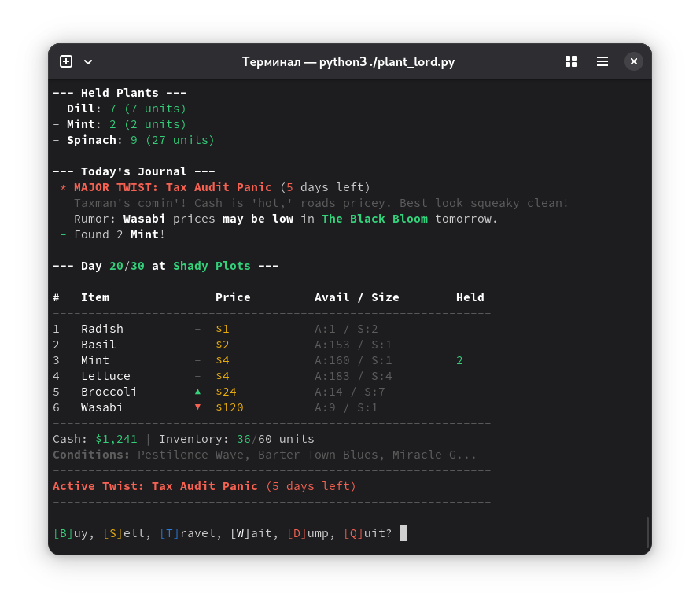Click the Held Plants section header
This screenshot has height=608, width=700.
click(x=120, y=93)
